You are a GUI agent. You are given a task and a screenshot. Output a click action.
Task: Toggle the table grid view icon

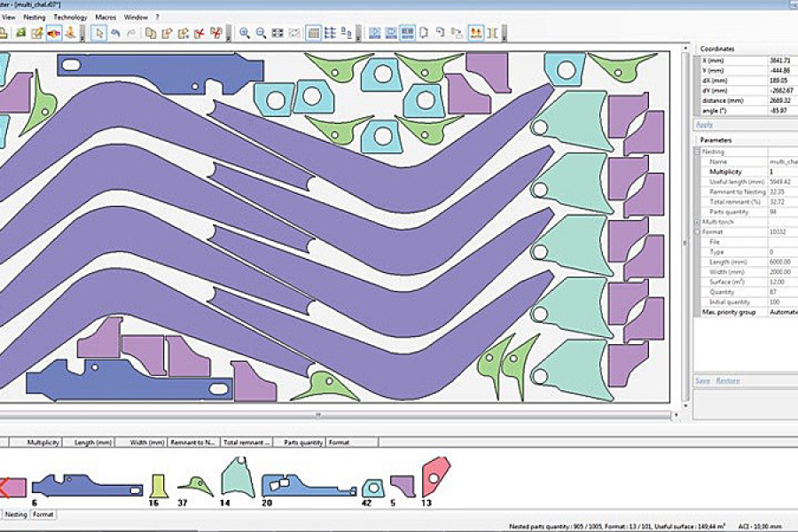click(314, 33)
